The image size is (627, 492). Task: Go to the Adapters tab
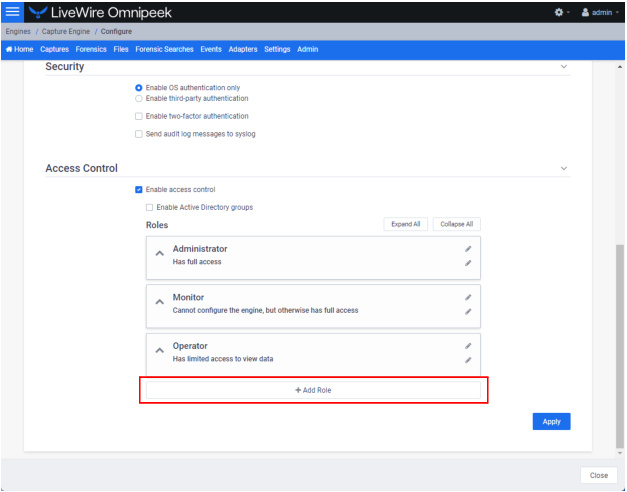(243, 49)
